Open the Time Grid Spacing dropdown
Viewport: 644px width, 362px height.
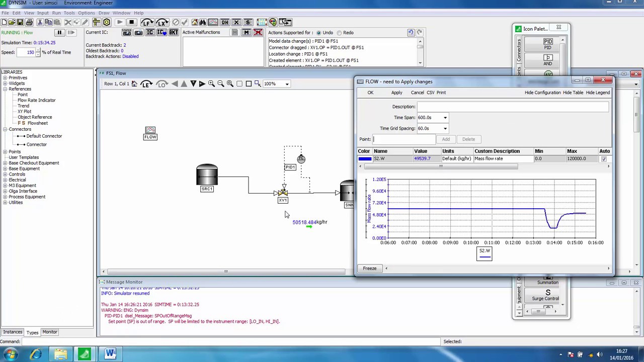tap(445, 128)
